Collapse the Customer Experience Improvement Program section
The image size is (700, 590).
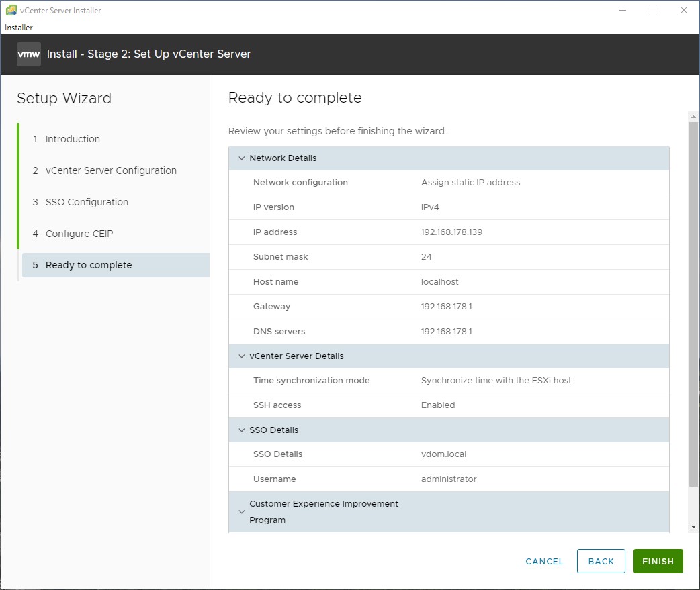(x=242, y=511)
